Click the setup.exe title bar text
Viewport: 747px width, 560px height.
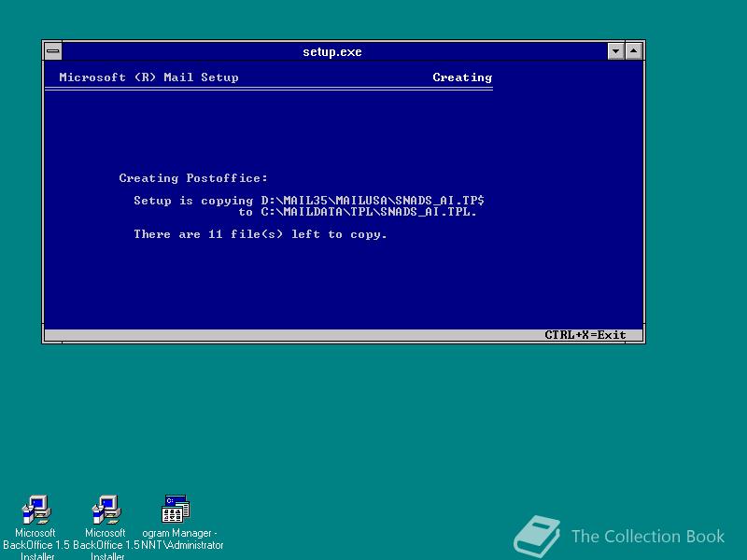[x=332, y=52]
